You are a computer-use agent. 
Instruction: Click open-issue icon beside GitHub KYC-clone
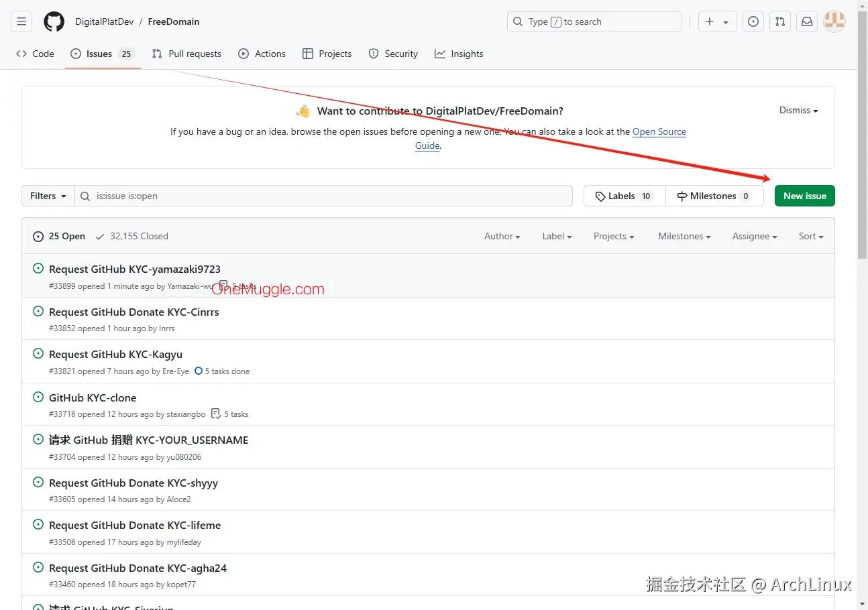[38, 397]
